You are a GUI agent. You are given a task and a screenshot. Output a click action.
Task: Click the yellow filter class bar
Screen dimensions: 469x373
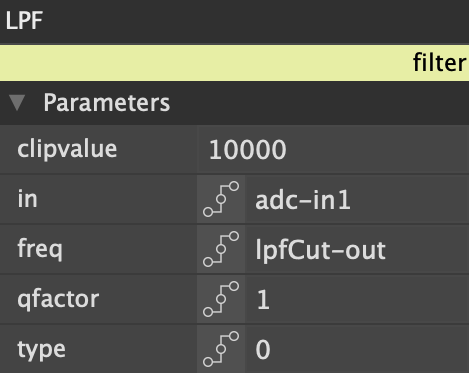(x=234, y=63)
